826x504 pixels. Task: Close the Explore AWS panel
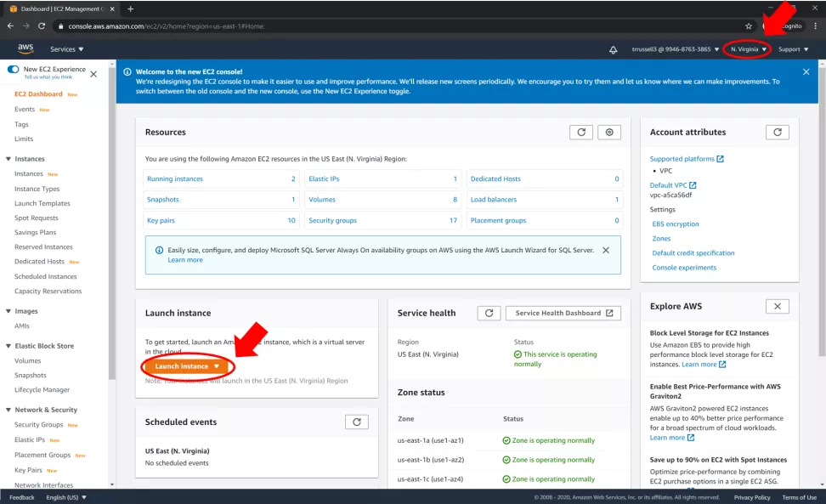[x=777, y=307]
